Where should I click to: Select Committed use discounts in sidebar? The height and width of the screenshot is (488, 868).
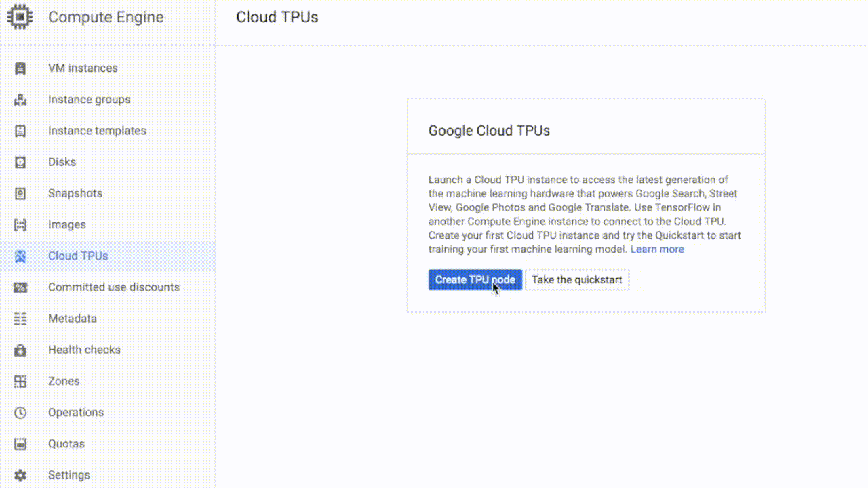[114, 287]
